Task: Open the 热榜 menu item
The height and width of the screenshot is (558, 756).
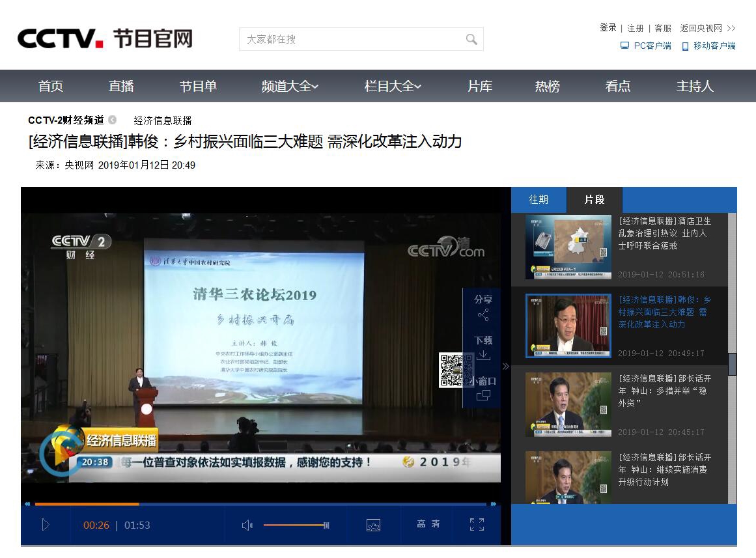Action: [x=547, y=87]
